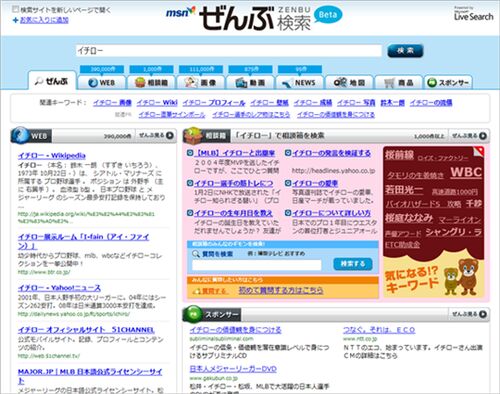Click the WEB section globe icon

(21, 135)
